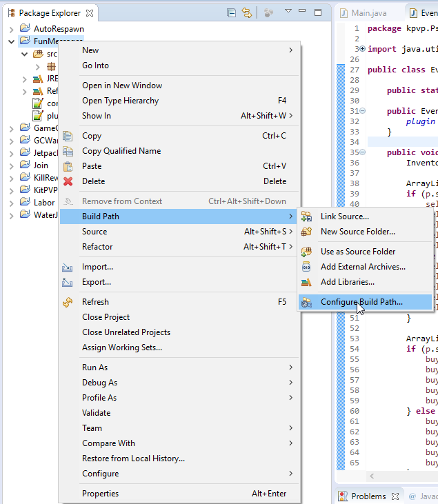Click the New Source Folder icon

pos(306,232)
